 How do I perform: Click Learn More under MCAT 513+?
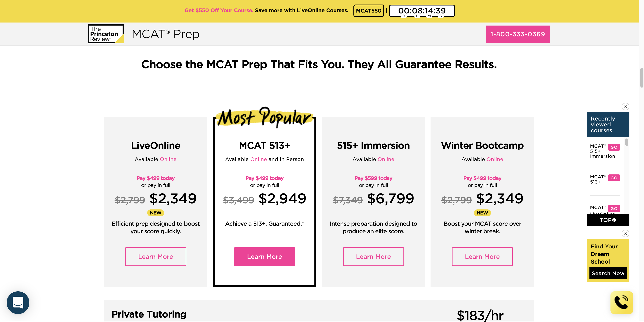pos(264,257)
